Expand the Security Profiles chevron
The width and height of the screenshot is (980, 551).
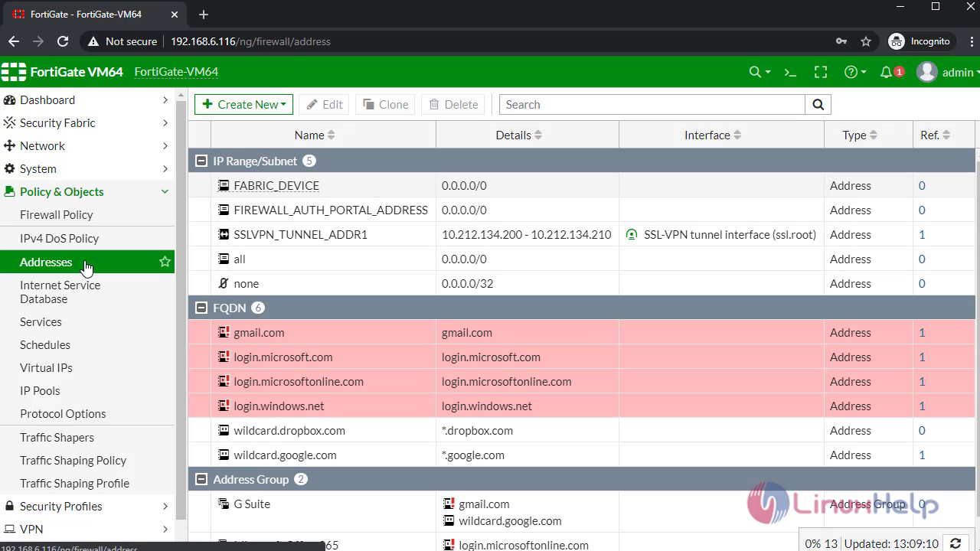(x=165, y=506)
